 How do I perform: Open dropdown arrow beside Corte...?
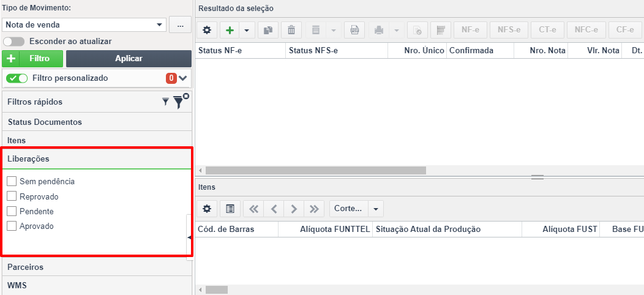click(x=376, y=209)
